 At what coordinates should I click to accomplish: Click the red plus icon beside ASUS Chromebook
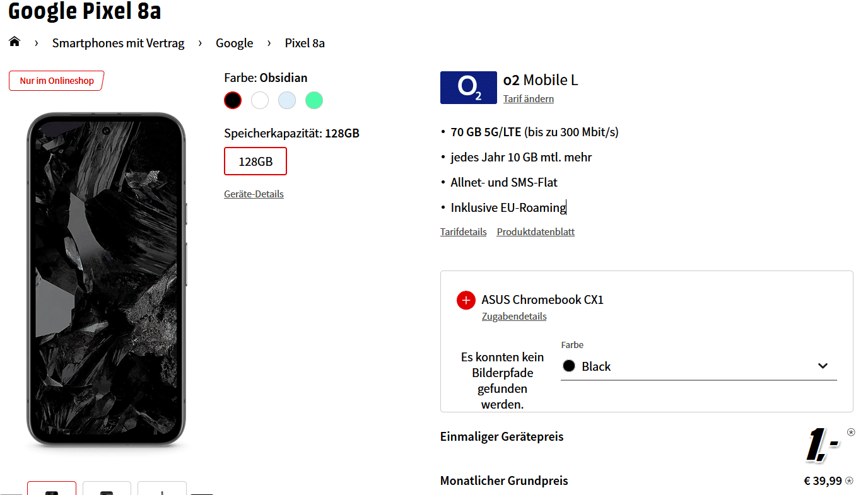466,300
